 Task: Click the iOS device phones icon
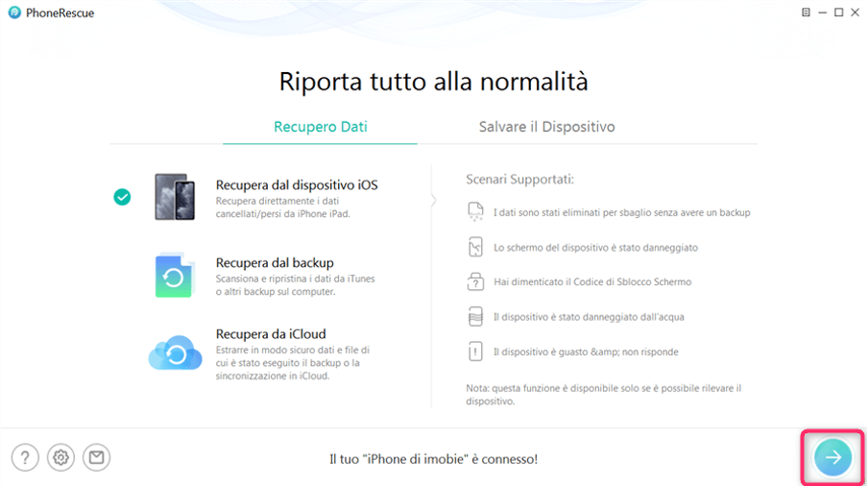pyautogui.click(x=175, y=197)
